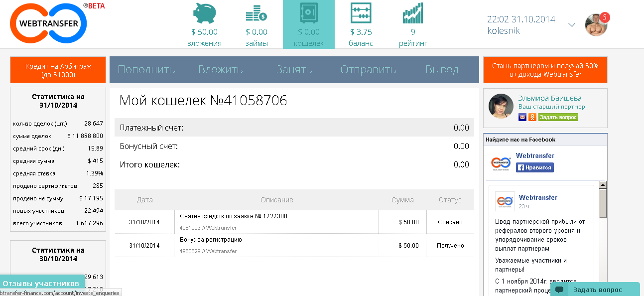Viewport: 644px width, 296px height.
Task: Click the piggy bank вложения icon
Action: 204,13
